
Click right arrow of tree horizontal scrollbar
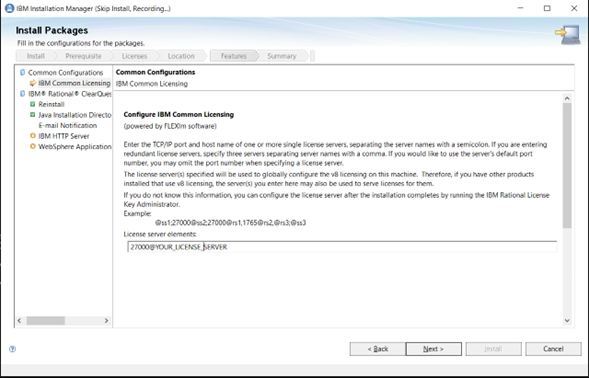point(106,321)
